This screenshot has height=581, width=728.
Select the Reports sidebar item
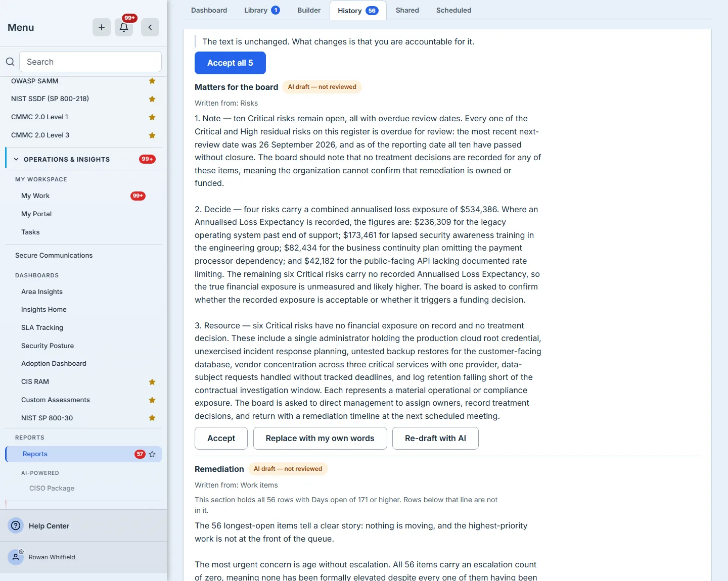coord(83,454)
